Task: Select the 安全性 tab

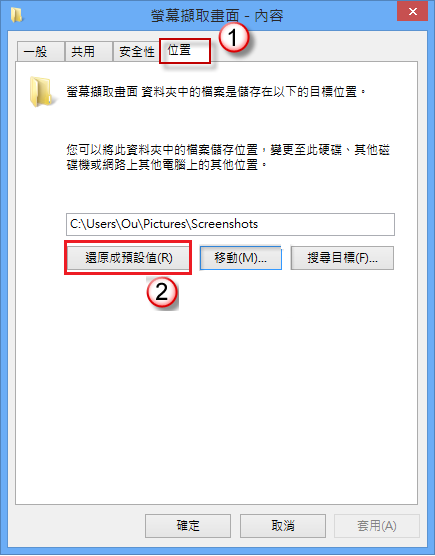Action: (x=136, y=52)
